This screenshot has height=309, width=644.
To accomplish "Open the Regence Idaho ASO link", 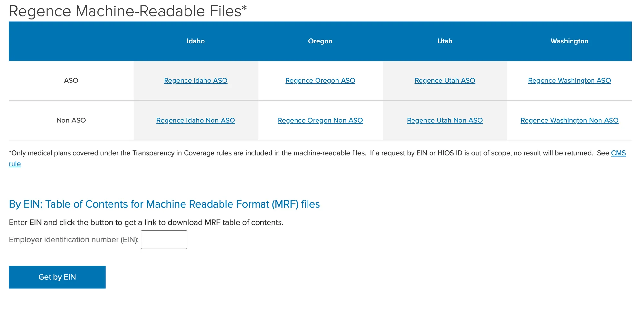I will 195,81.
